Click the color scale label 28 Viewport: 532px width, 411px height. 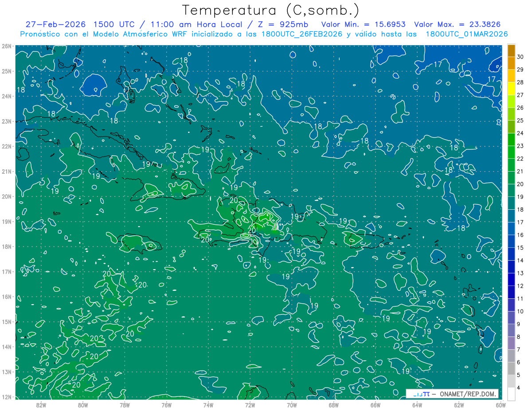point(520,82)
